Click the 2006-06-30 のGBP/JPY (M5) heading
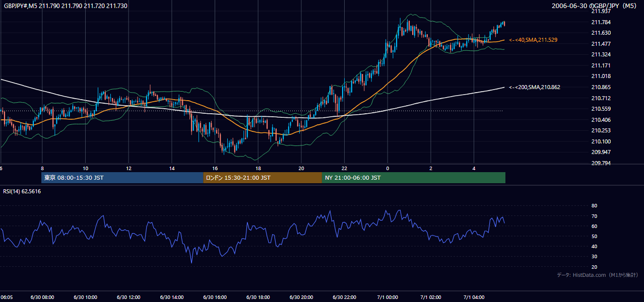Image resolution: width=644 pixels, height=302 pixels. coord(595,6)
